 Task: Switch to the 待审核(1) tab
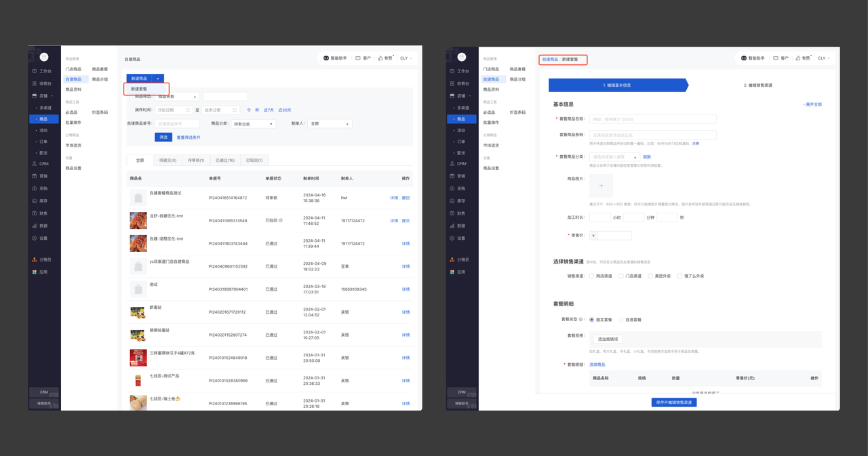click(x=196, y=161)
